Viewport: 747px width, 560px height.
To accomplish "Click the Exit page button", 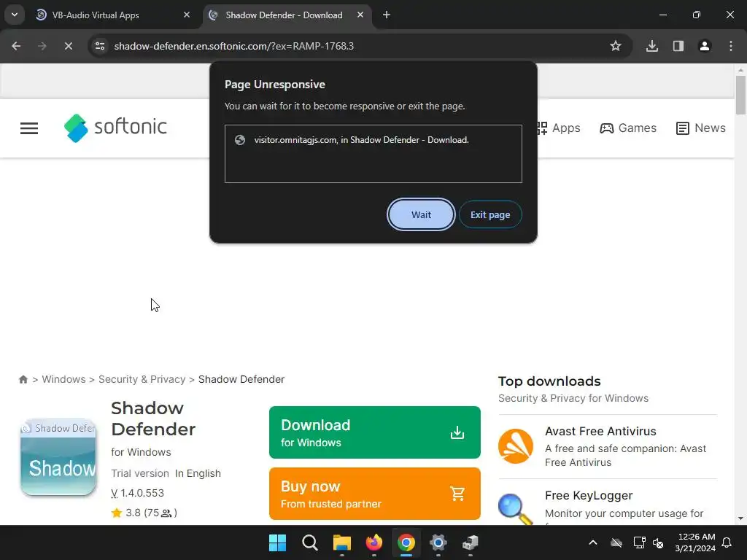I will point(490,215).
